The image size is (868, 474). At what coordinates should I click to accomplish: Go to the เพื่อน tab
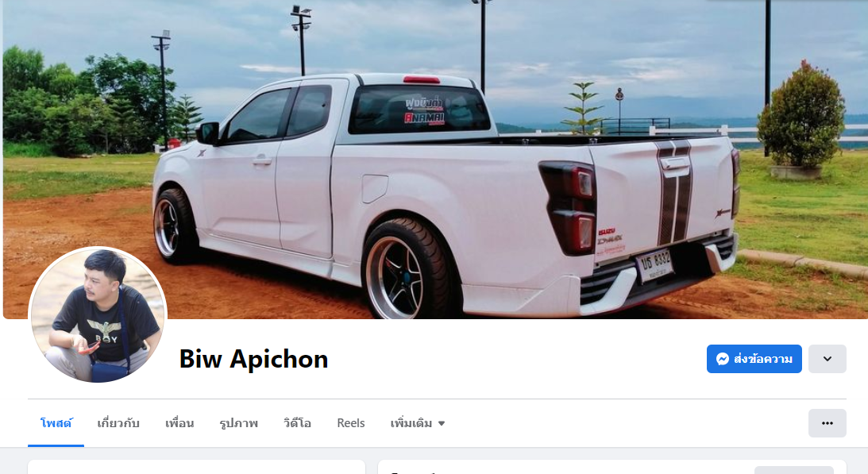point(179,423)
